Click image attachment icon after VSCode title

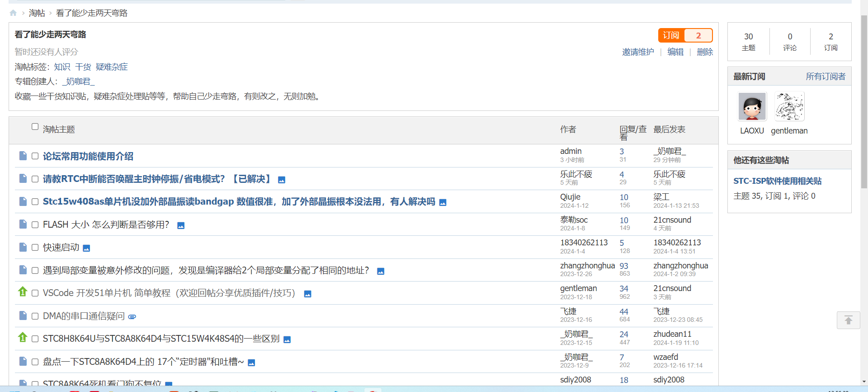pos(308,294)
